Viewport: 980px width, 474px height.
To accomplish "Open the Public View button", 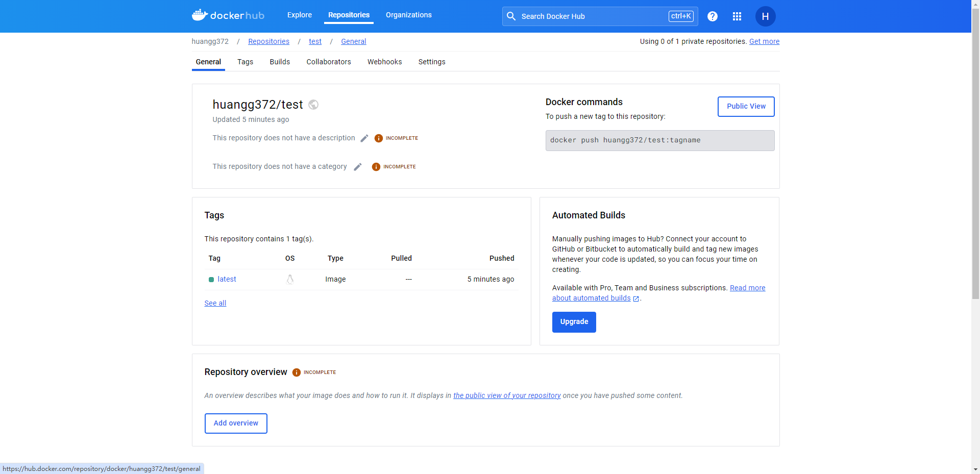I will click(x=746, y=106).
